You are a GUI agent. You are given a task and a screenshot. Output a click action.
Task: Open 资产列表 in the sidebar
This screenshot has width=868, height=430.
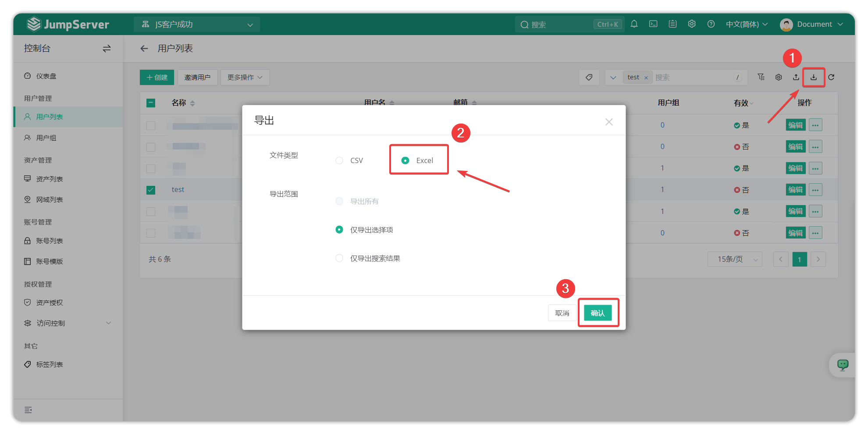coord(49,179)
